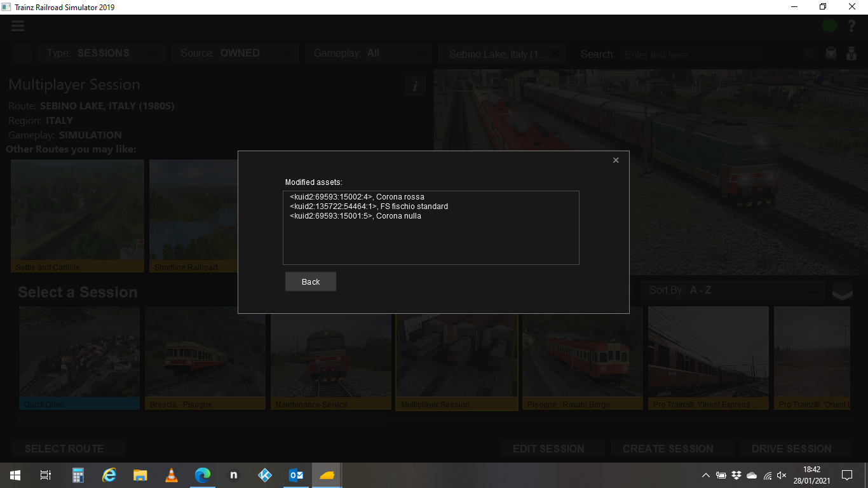
Task: Open File Explorer from taskbar
Action: coord(140,475)
